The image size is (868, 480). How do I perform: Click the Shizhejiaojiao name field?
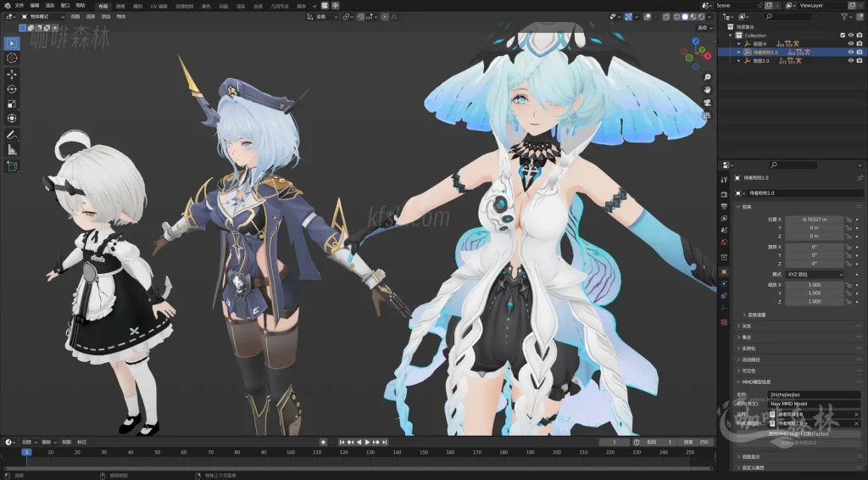(815, 394)
